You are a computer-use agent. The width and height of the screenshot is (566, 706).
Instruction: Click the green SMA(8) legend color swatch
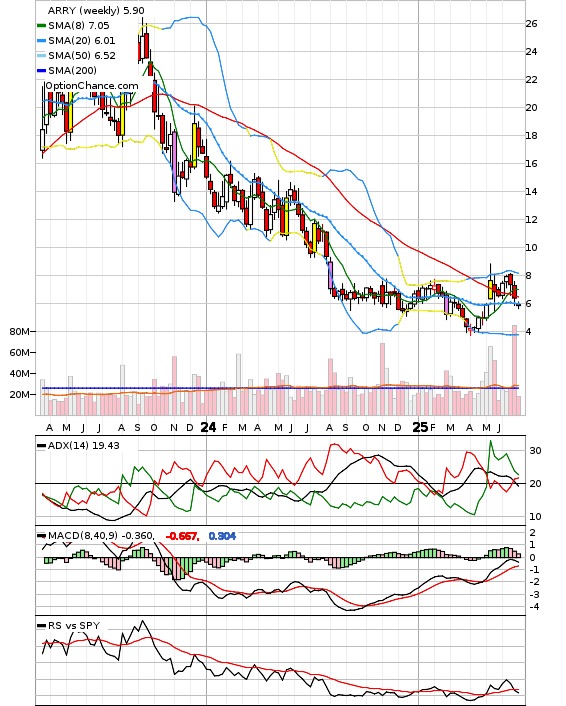click(41, 26)
